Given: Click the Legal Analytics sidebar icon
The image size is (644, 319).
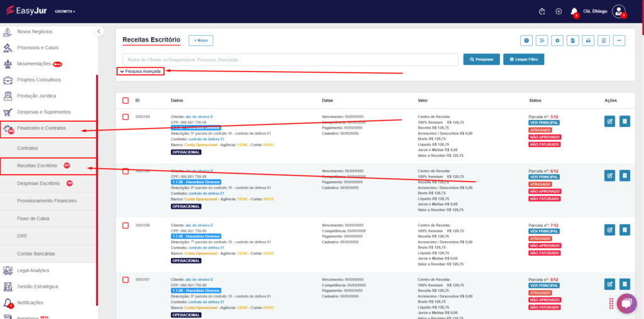Looking at the screenshot, I should point(8,271).
